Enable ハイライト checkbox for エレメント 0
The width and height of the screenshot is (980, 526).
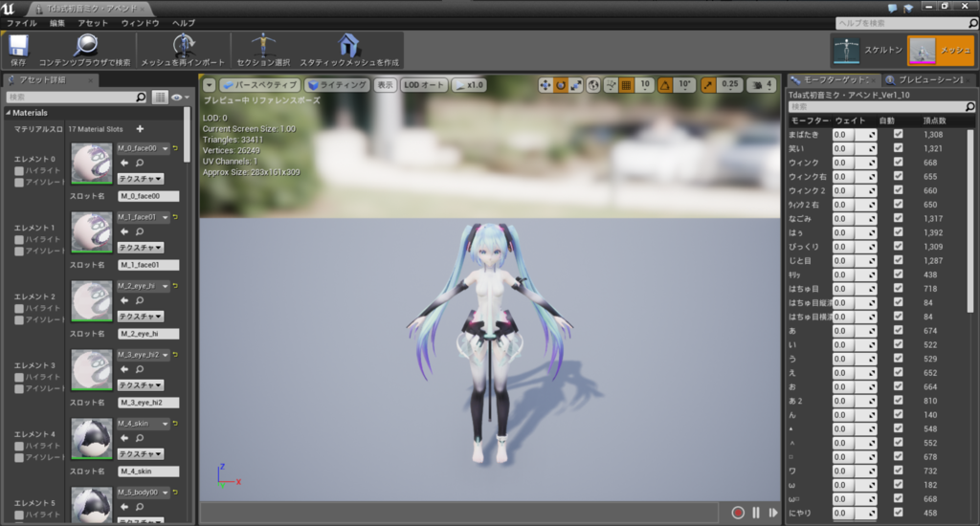tap(19, 170)
